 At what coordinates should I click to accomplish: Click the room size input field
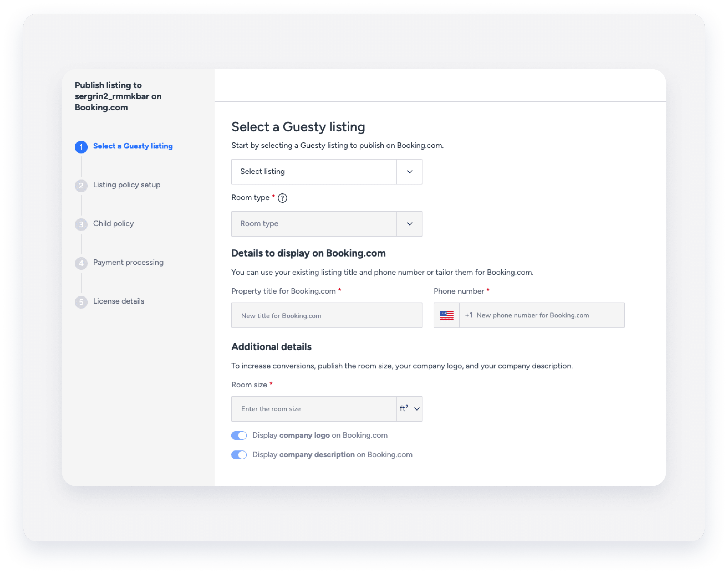313,409
